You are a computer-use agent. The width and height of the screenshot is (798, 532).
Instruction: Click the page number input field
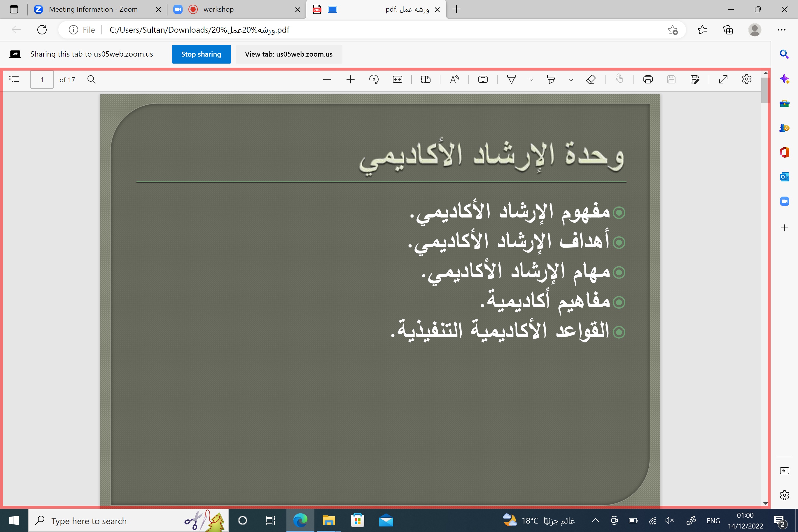click(x=42, y=80)
